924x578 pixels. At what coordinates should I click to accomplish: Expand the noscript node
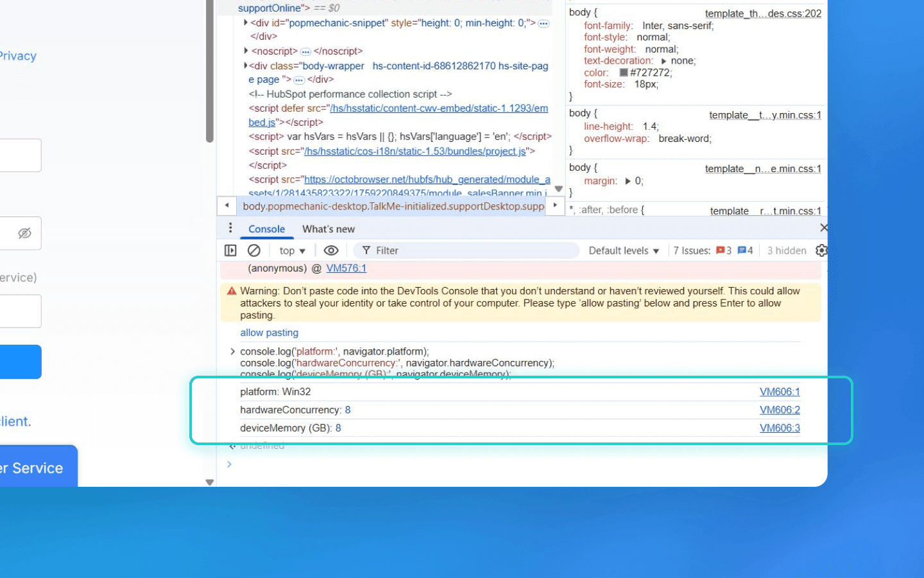tap(246, 51)
